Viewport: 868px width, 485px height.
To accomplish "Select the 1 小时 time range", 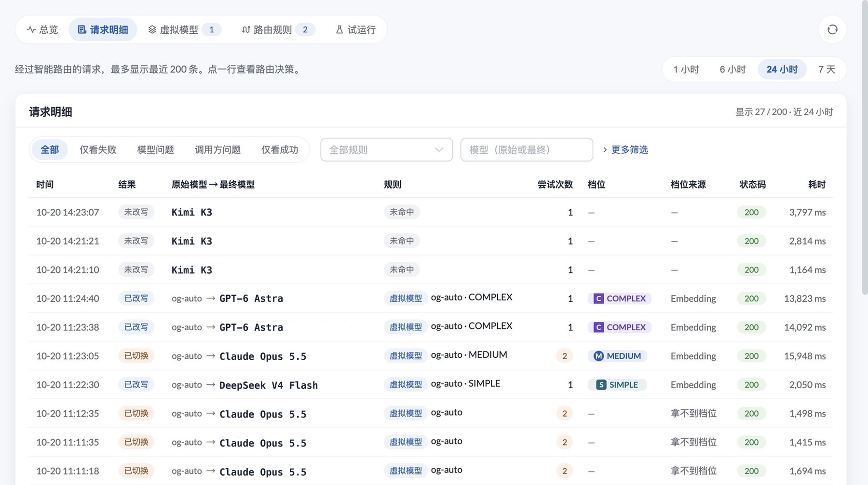I will tap(686, 69).
